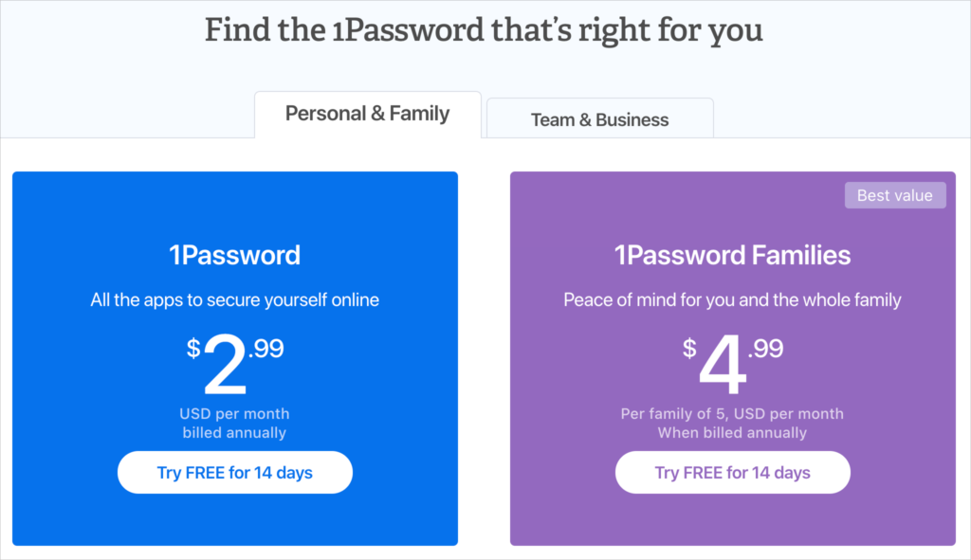Switch to the Personal & Family tab
This screenshot has width=971, height=560.
coord(367,115)
